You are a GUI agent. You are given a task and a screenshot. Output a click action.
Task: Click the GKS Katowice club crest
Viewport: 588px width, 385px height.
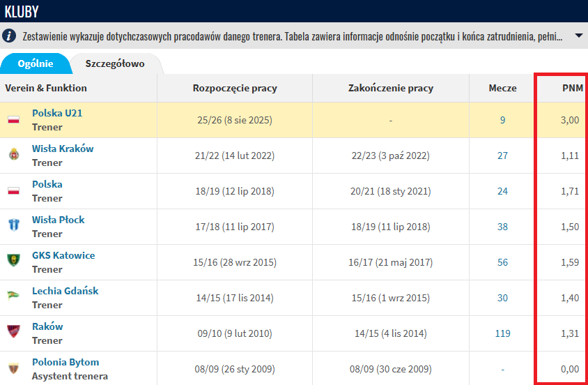coord(14,261)
